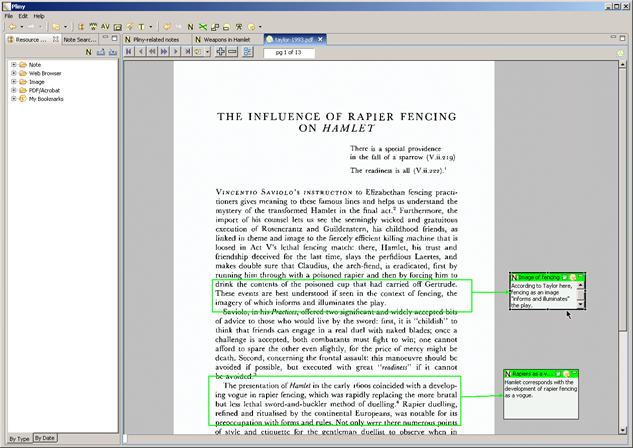Image resolution: width=633 pixels, height=448 pixels.
Task: Expand the PDF/Acrobat folder in tree
Action: pos(14,90)
